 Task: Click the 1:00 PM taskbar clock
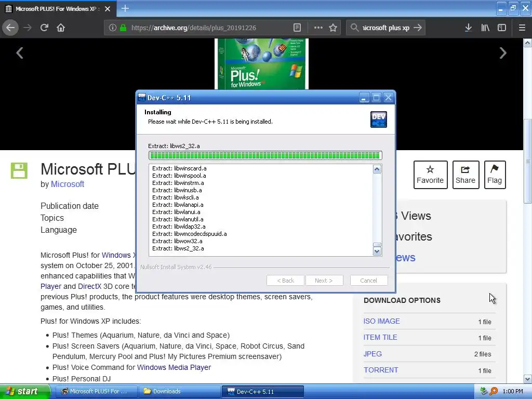[x=513, y=391]
